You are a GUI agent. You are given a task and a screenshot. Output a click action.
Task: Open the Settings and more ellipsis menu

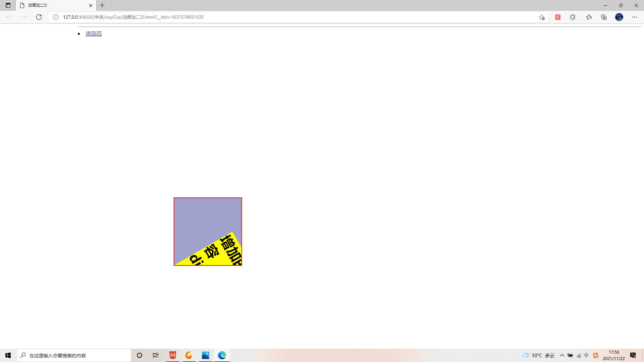[x=634, y=17]
